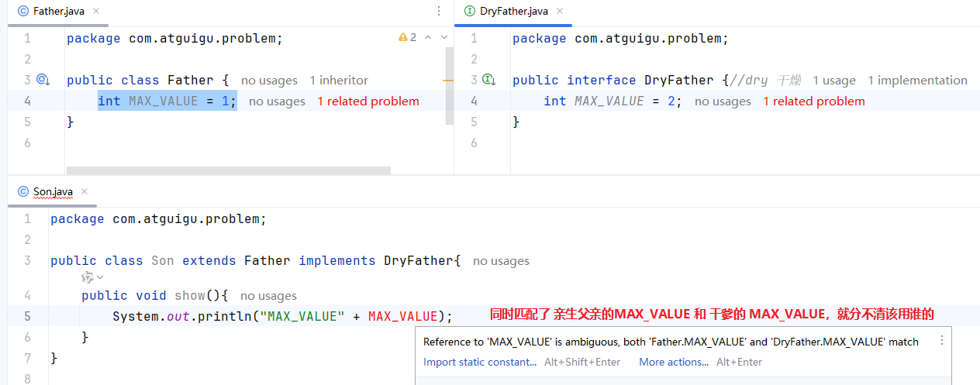
Task: Click 'no usages' hint after Son class declaration
Action: (501, 261)
